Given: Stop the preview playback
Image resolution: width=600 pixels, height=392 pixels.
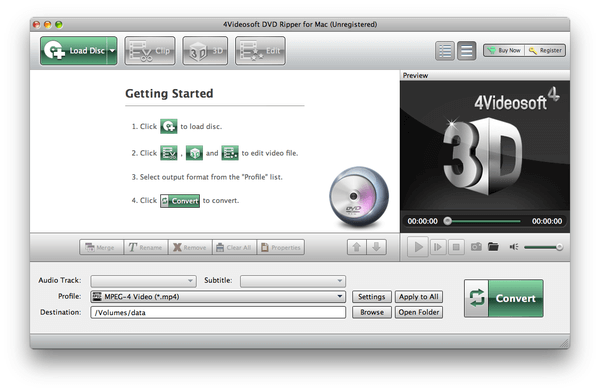Looking at the screenshot, I should click(456, 247).
